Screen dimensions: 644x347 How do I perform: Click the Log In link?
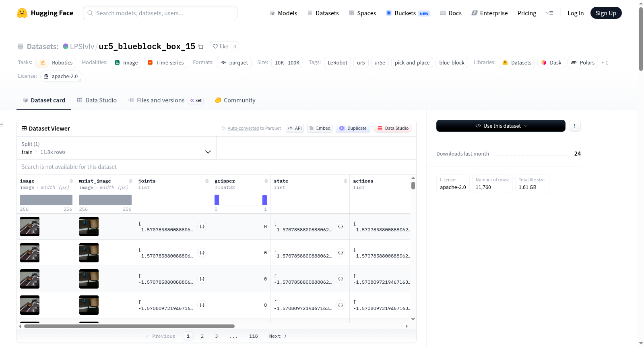click(576, 13)
